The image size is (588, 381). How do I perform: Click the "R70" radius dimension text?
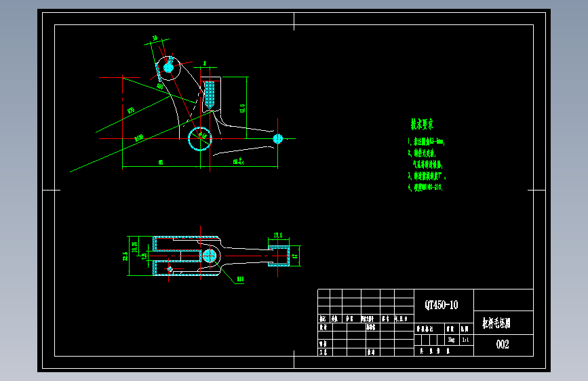click(x=131, y=111)
